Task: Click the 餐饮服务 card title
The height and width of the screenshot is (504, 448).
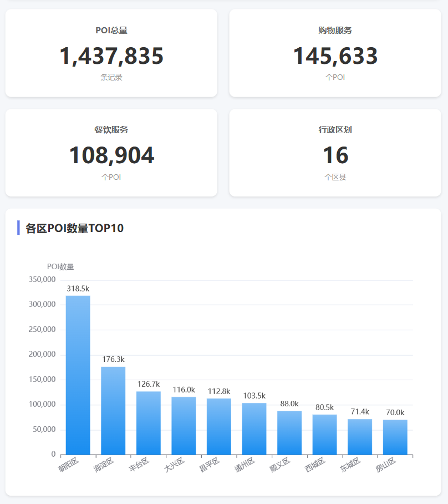Action: pos(111,130)
